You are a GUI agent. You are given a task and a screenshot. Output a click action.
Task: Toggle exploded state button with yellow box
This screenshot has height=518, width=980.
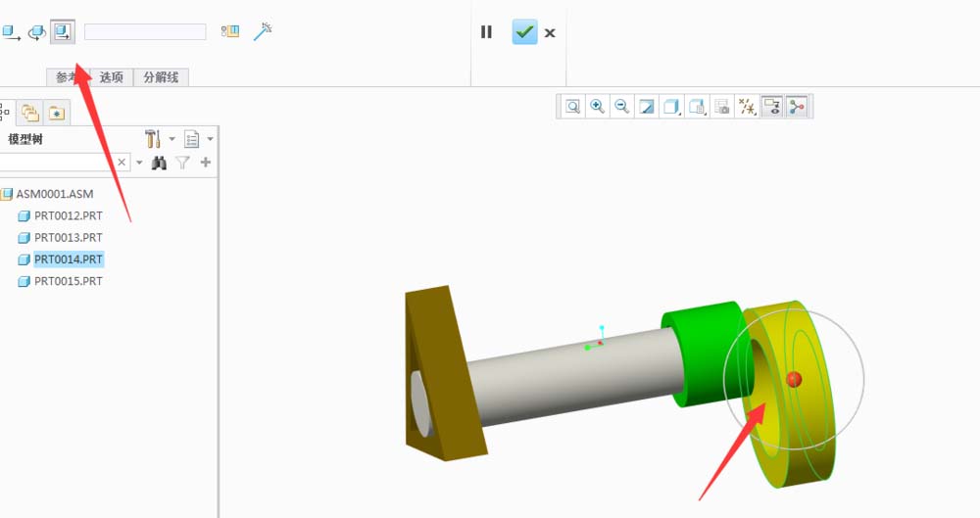(x=230, y=31)
